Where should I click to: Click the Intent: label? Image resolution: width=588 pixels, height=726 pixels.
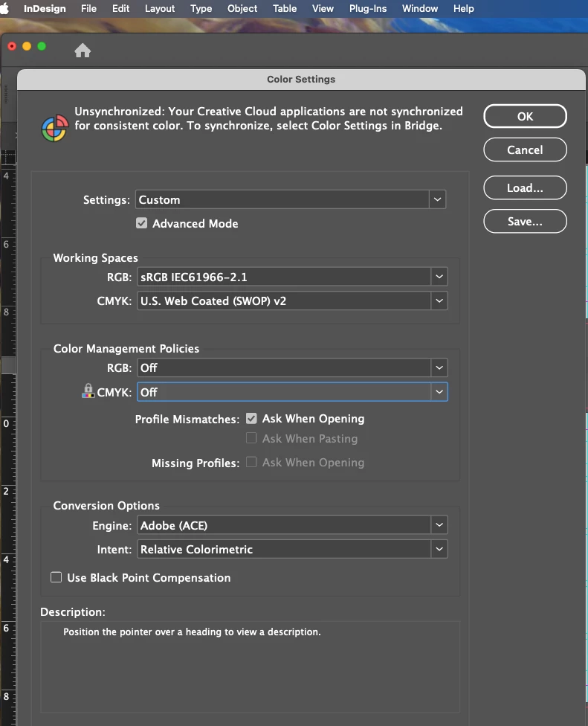(114, 550)
